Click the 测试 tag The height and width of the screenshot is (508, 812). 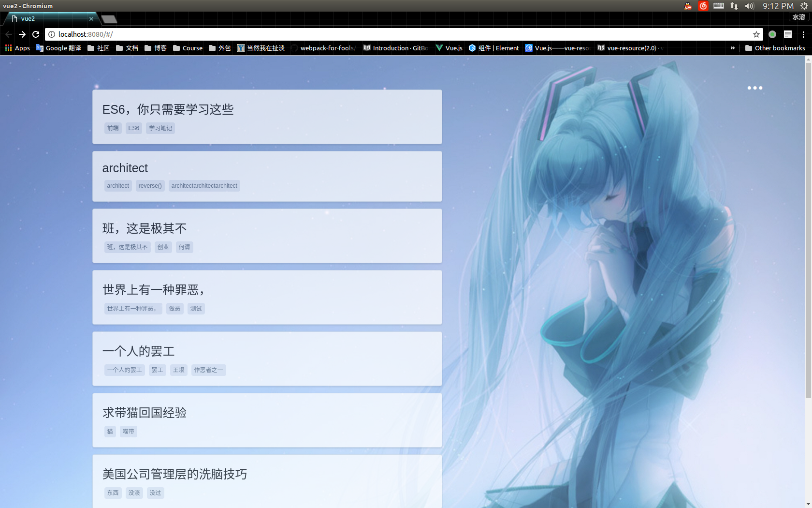(196, 309)
